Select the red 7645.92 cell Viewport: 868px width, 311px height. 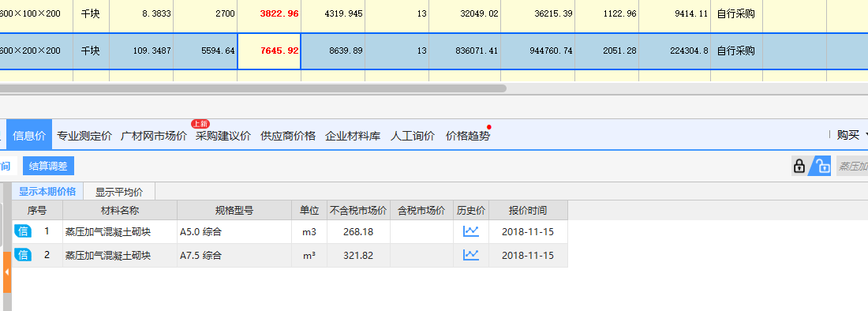pyautogui.click(x=269, y=51)
